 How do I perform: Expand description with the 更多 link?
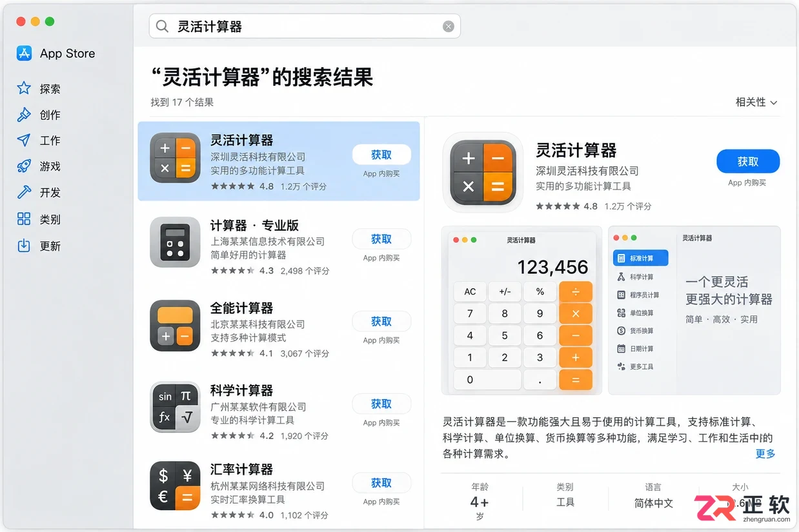point(765,453)
